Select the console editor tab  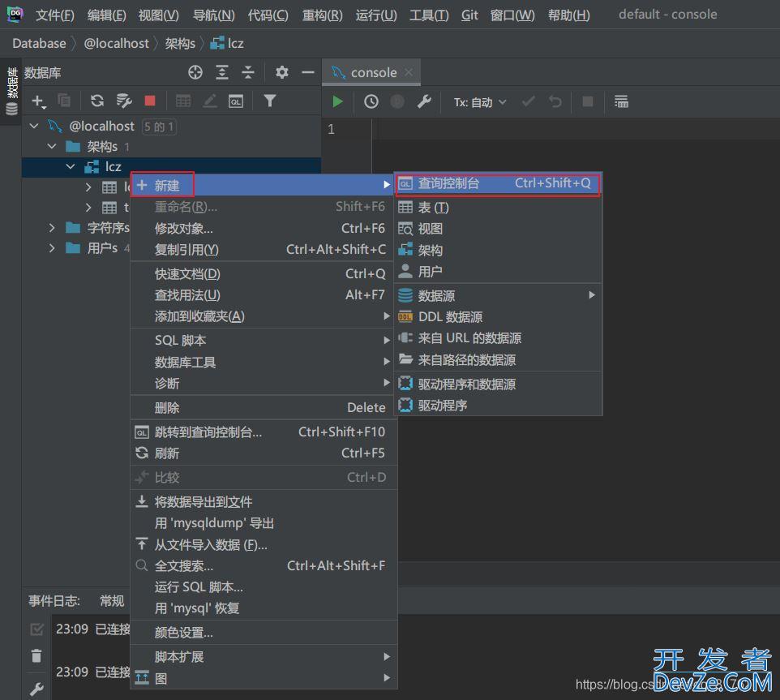372,73
